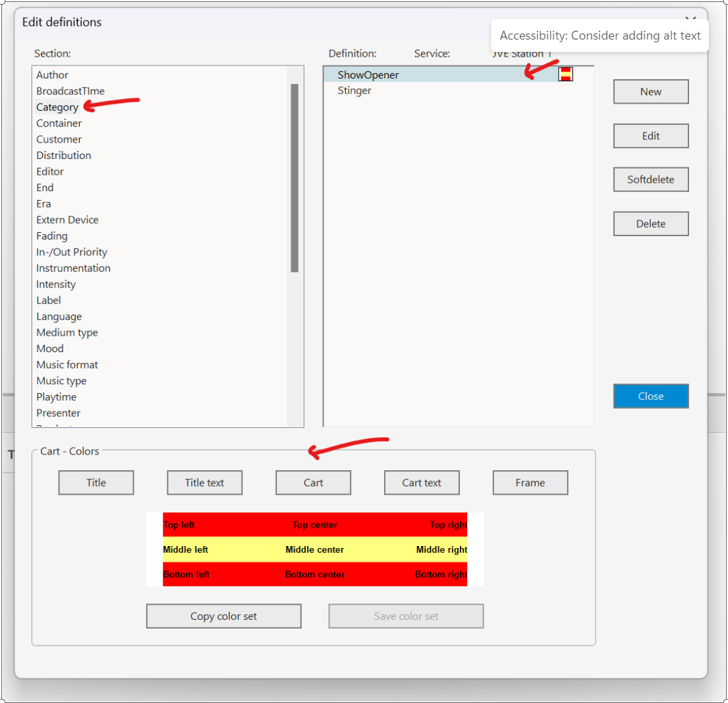This screenshot has height=703, width=728.
Task: Choose the Cart text color button
Action: tap(422, 483)
